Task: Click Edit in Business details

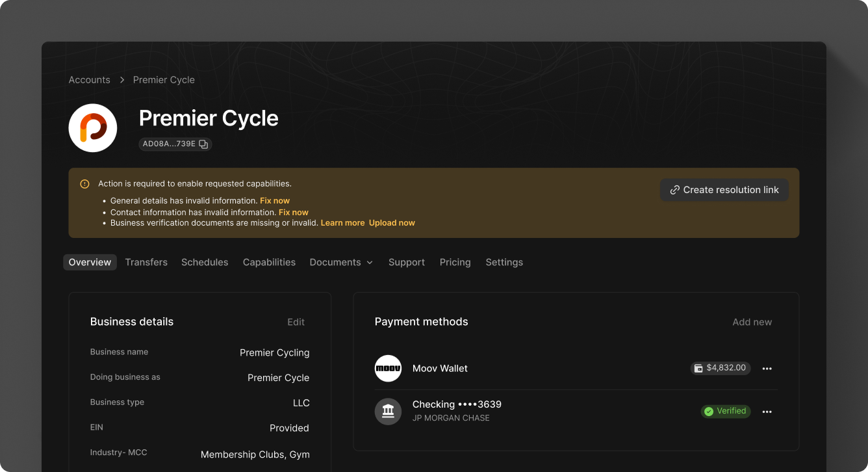Action: tap(296, 322)
